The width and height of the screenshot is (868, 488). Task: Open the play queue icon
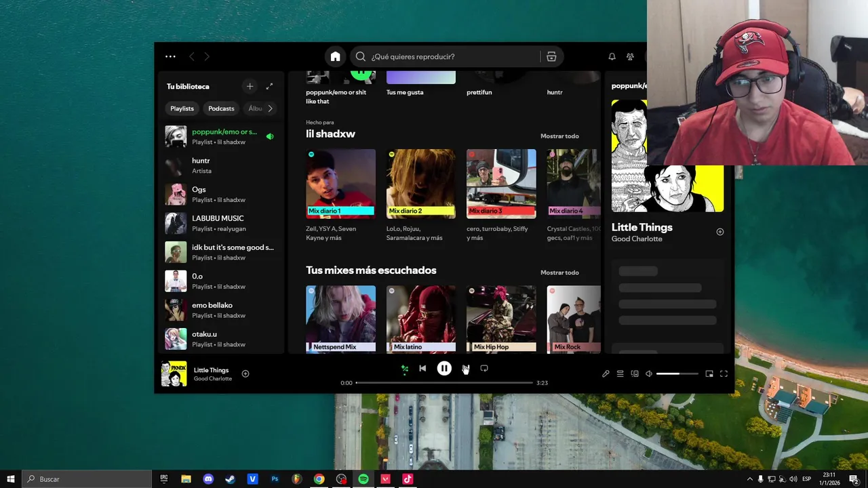620,373
